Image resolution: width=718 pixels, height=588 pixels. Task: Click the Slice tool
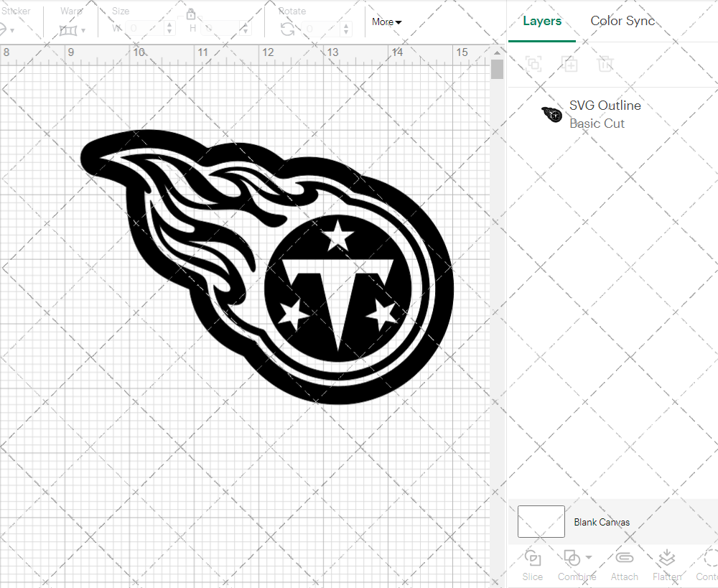(x=533, y=566)
